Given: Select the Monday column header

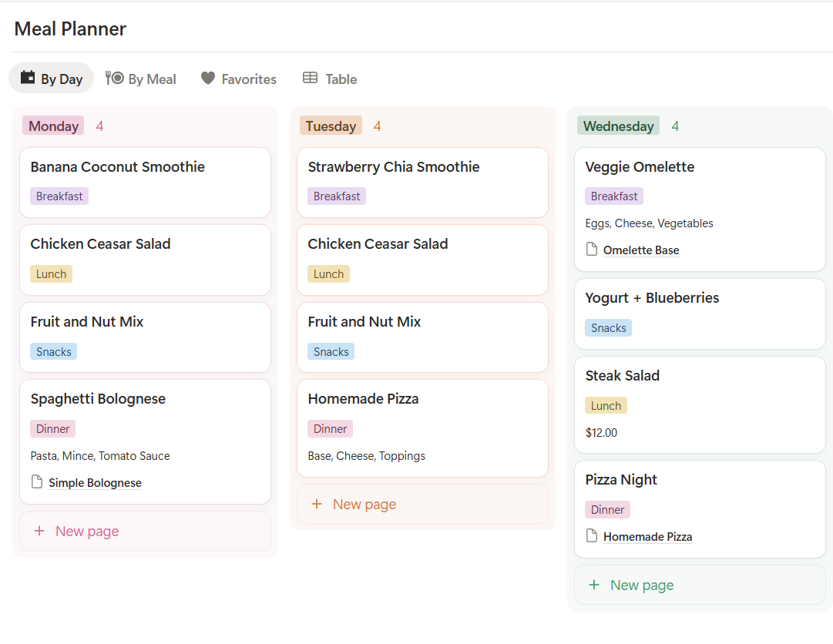Looking at the screenshot, I should [x=52, y=125].
